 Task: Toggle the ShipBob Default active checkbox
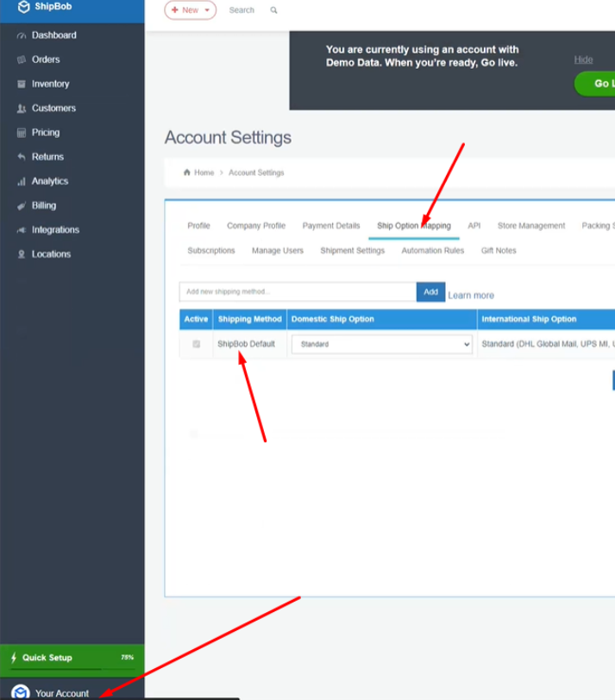196,344
